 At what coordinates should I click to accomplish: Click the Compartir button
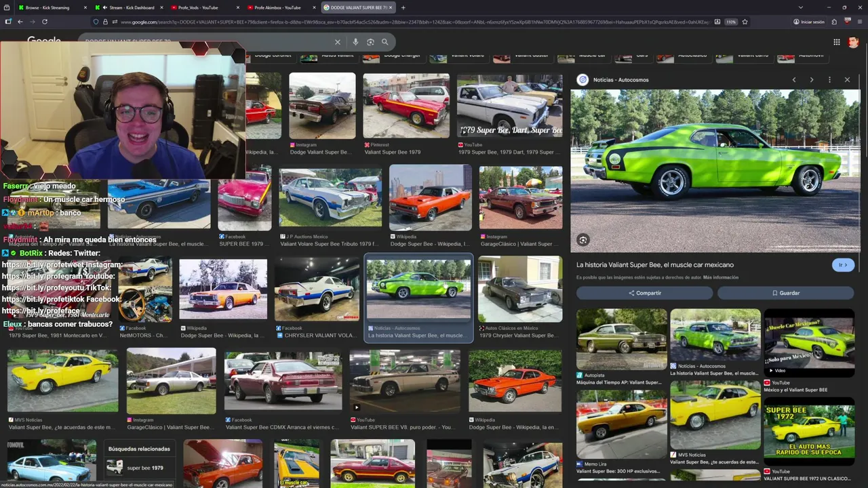coord(644,293)
